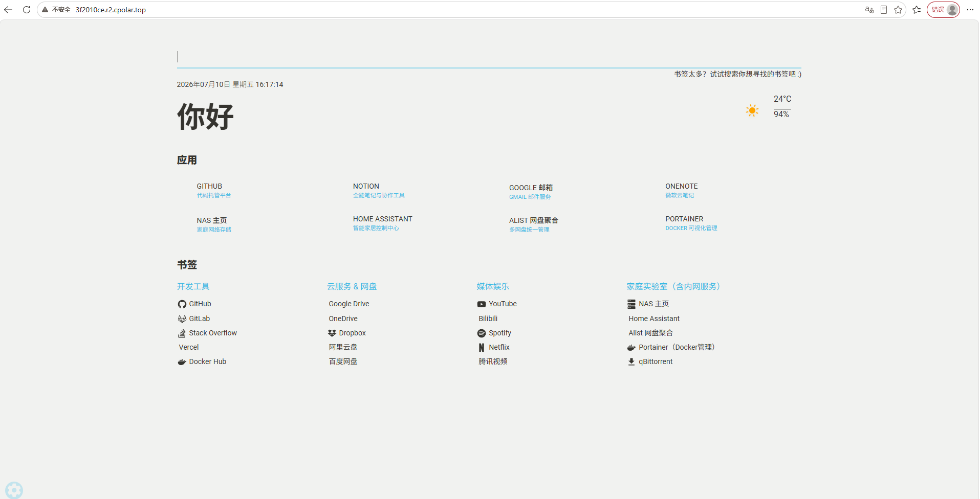The image size is (980, 499).
Task: Click the sunny weather icon
Action: (752, 110)
